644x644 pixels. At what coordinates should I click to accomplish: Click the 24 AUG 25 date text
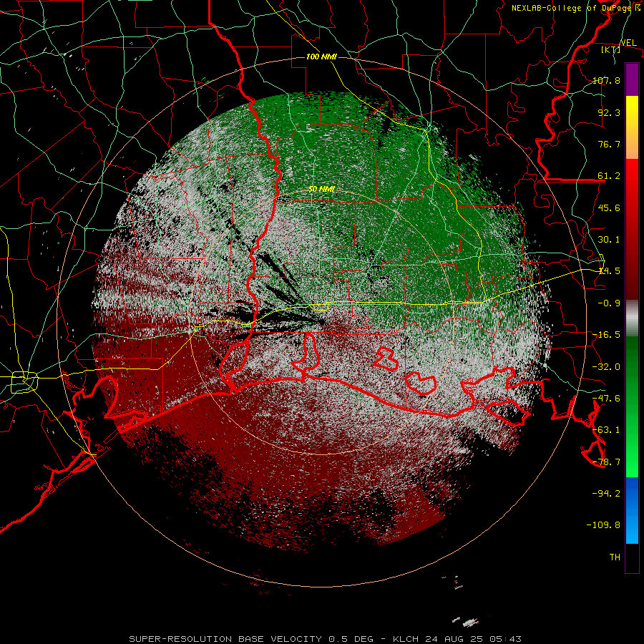[456, 639]
